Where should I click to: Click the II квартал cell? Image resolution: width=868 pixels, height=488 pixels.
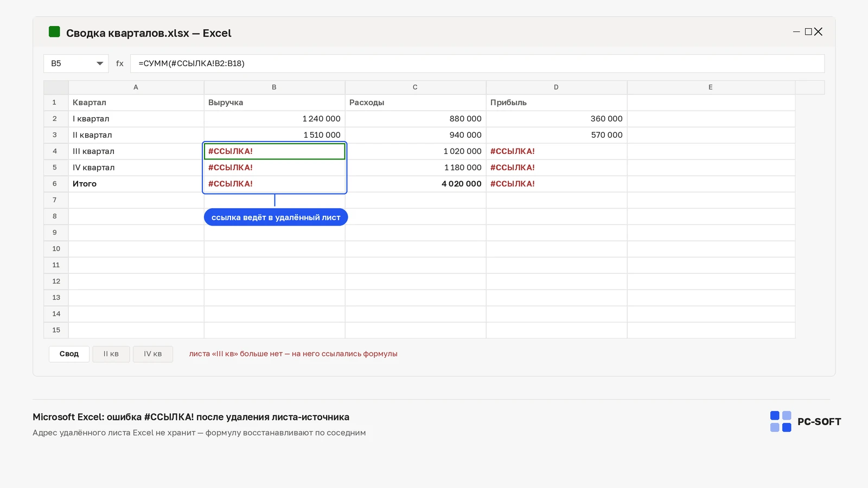(136, 135)
